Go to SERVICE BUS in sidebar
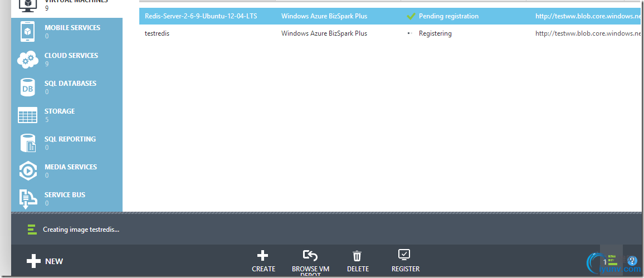644x278 pixels. pos(65,195)
